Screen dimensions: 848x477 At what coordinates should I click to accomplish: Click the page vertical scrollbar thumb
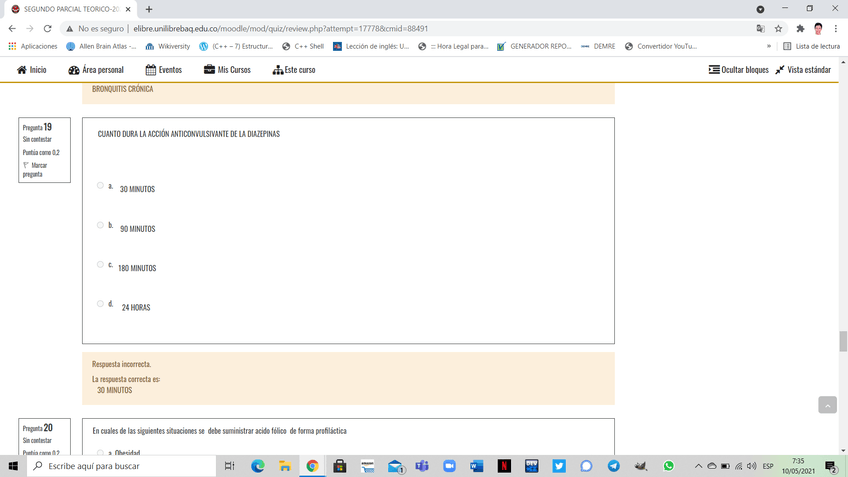pos(843,341)
